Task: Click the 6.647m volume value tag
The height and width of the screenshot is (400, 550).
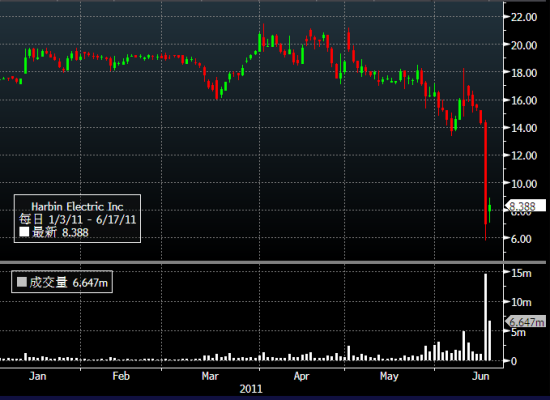Action: click(525, 322)
